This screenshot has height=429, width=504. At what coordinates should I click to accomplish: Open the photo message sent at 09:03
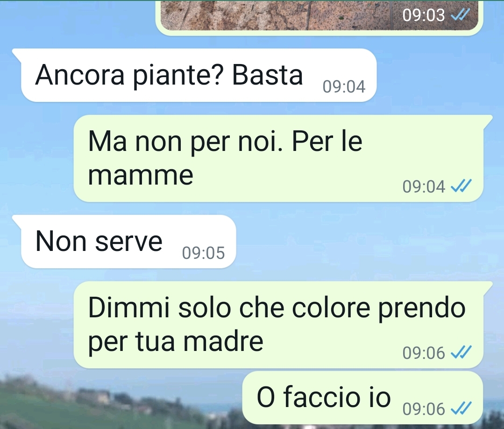[x=319, y=16]
